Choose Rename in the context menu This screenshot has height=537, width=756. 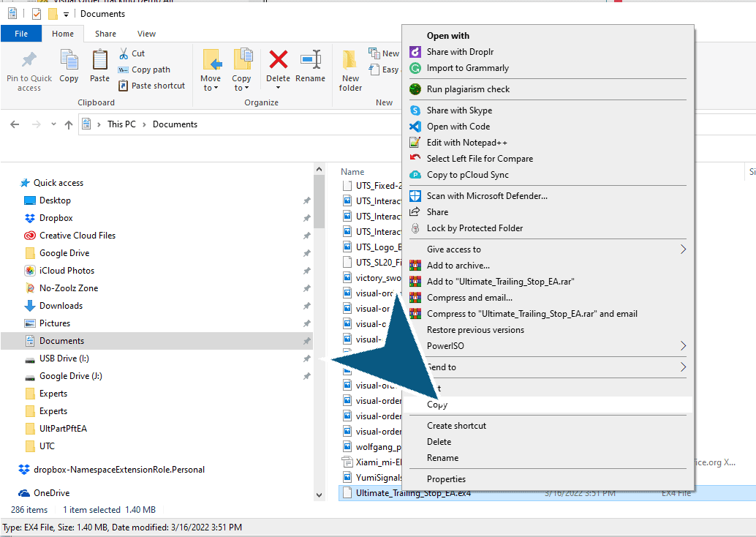click(x=442, y=458)
